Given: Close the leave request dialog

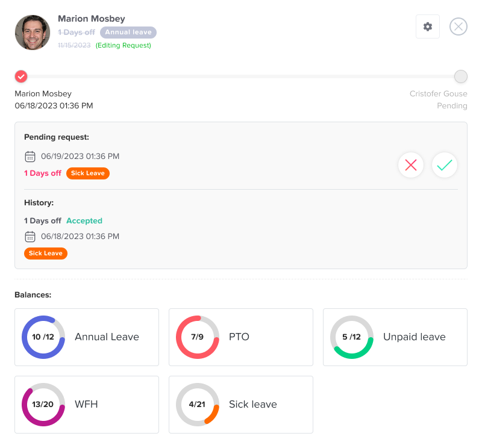Looking at the screenshot, I should (x=459, y=26).
